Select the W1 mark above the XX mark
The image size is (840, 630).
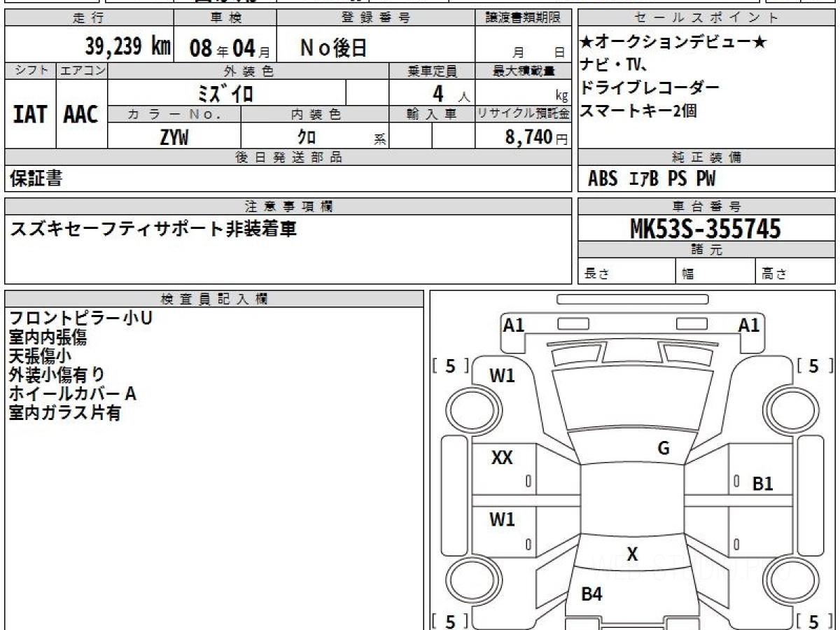click(502, 376)
